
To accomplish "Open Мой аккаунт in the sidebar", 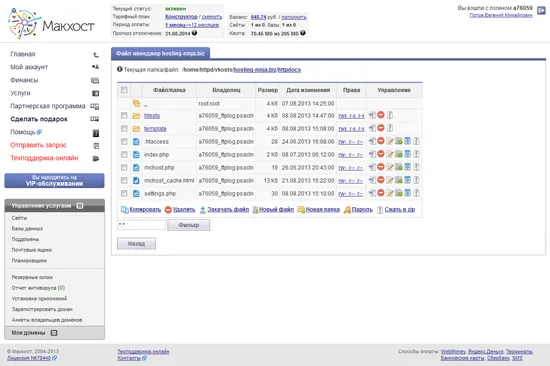I will coord(29,67).
